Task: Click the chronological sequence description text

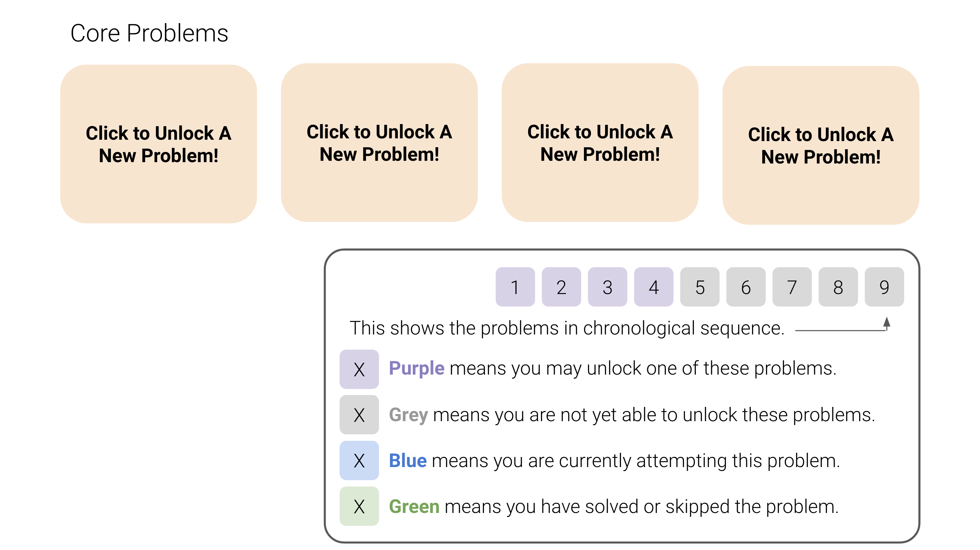Action: pyautogui.click(x=567, y=328)
